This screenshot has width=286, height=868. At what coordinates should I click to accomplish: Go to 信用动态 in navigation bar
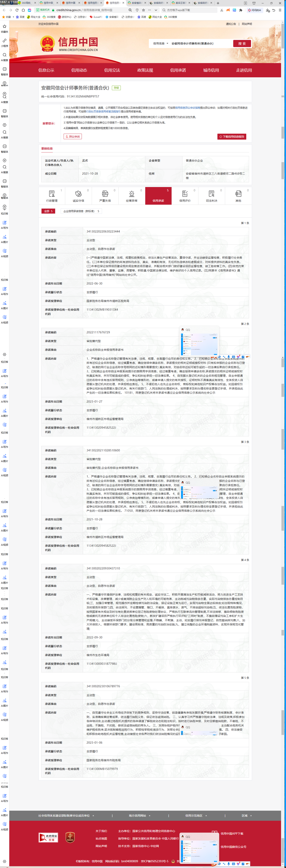tap(79, 70)
